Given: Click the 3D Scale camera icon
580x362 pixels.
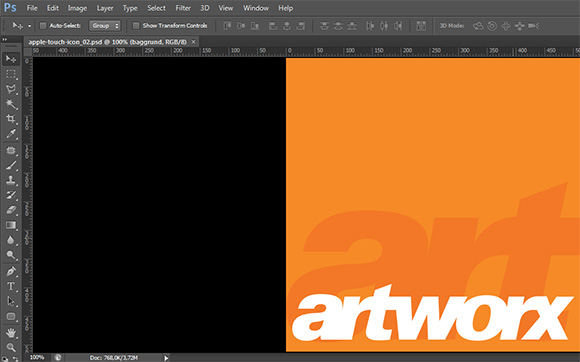Looking at the screenshot, I should [x=533, y=26].
